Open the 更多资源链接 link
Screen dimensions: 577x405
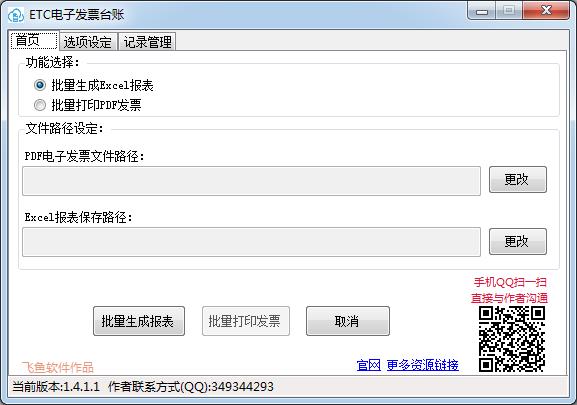coord(422,365)
